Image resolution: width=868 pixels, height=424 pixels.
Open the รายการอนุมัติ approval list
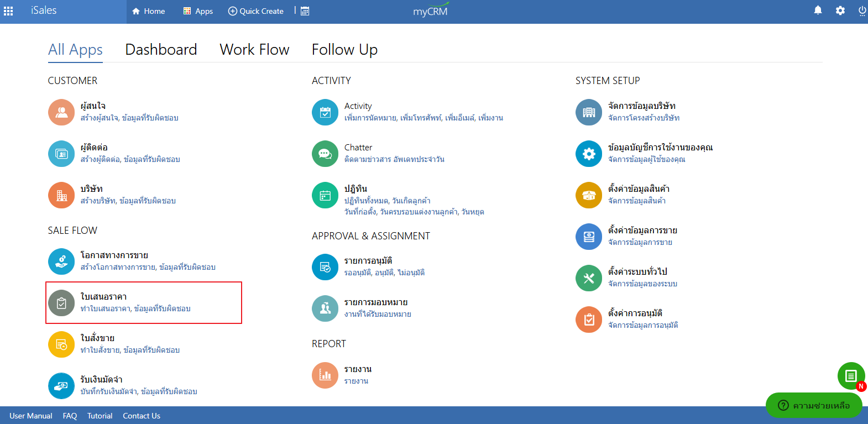click(368, 261)
